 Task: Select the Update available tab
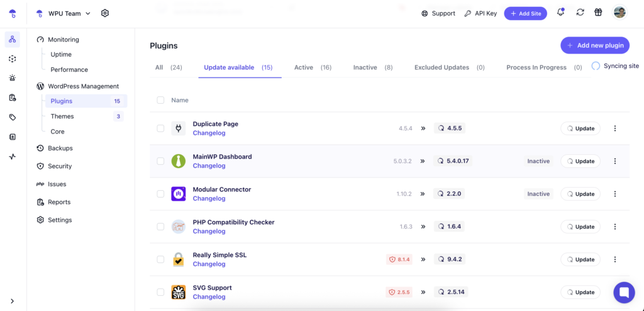pos(238,67)
